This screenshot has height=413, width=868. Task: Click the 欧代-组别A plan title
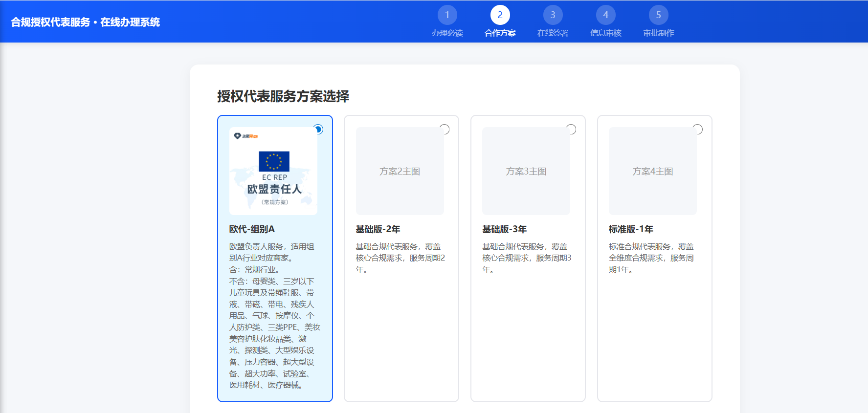tap(252, 229)
